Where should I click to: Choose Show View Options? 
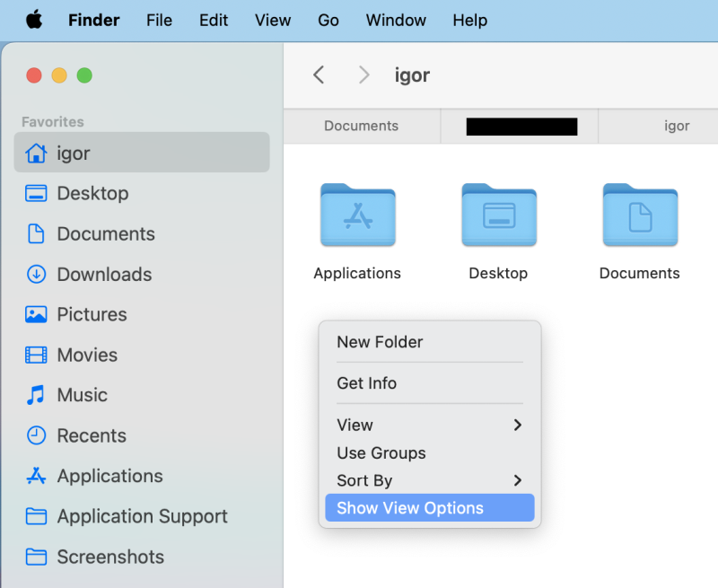409,507
